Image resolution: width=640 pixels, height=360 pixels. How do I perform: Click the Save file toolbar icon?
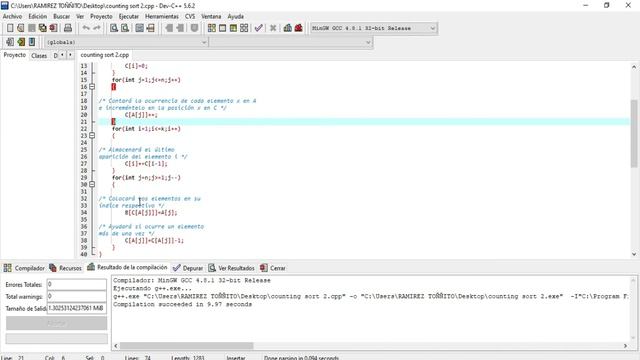tap(32, 28)
